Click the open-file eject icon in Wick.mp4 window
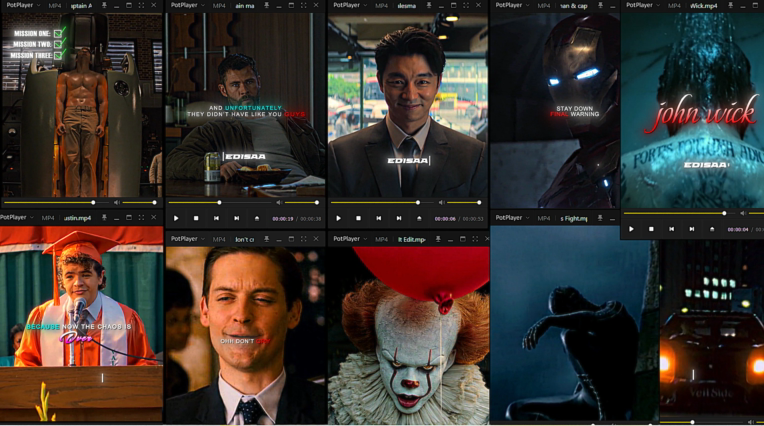The width and height of the screenshot is (764, 426). tap(712, 229)
